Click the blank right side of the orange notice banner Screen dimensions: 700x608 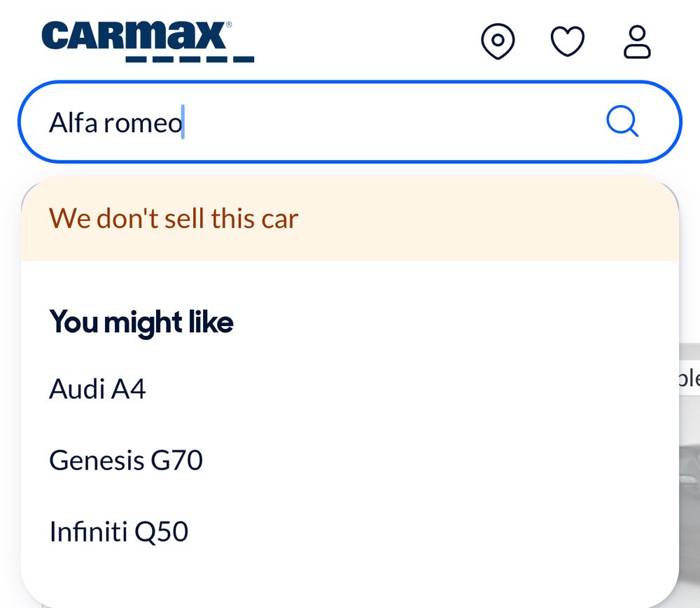pos(525,218)
